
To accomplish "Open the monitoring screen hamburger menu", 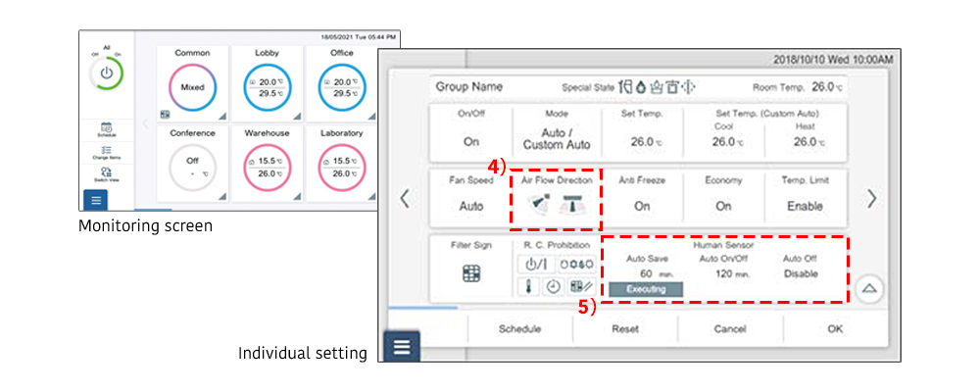I will click(94, 200).
